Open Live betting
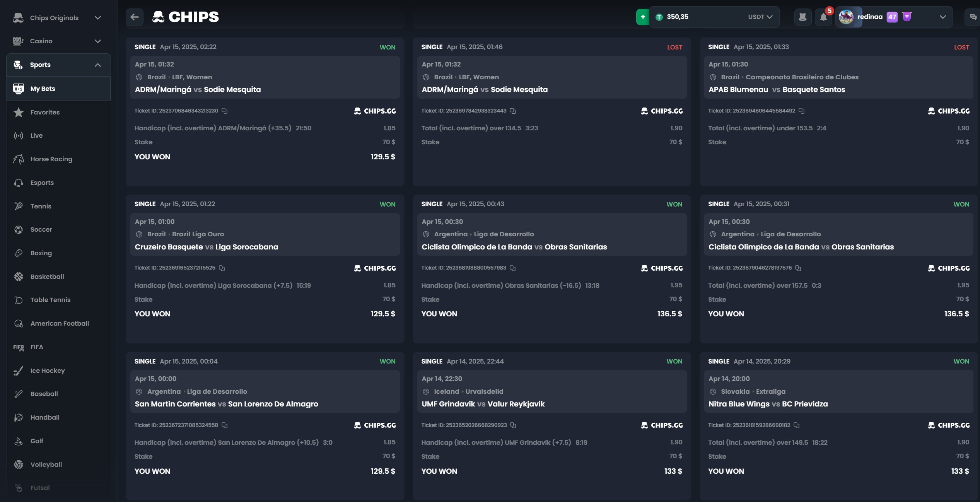Screen dimensions: 980x502 [x=36, y=135]
